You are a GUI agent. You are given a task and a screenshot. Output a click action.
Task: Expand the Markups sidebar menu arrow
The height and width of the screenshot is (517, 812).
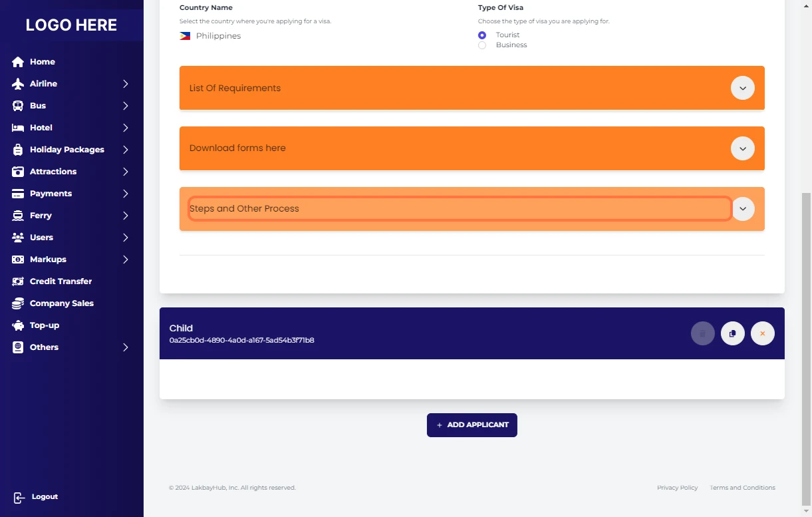pos(125,259)
